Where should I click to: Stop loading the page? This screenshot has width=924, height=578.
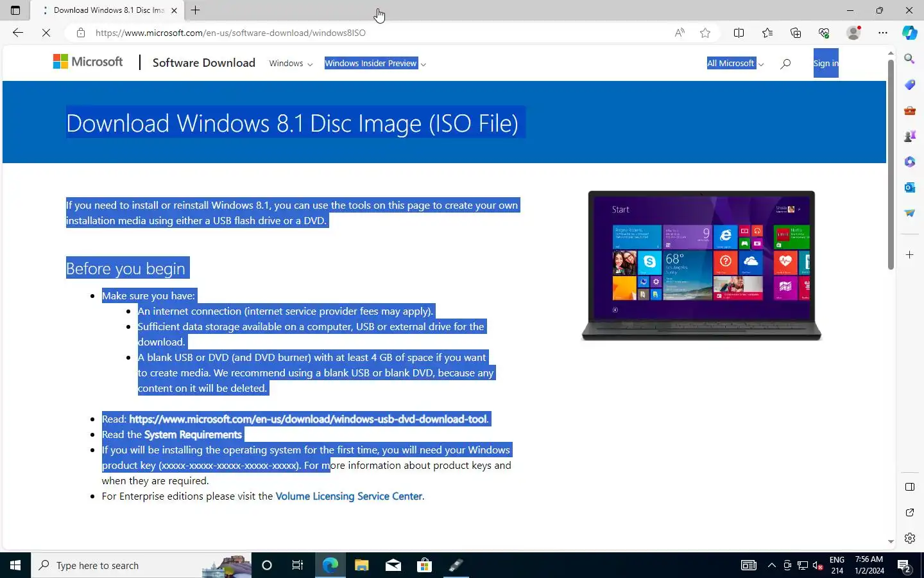(x=46, y=33)
